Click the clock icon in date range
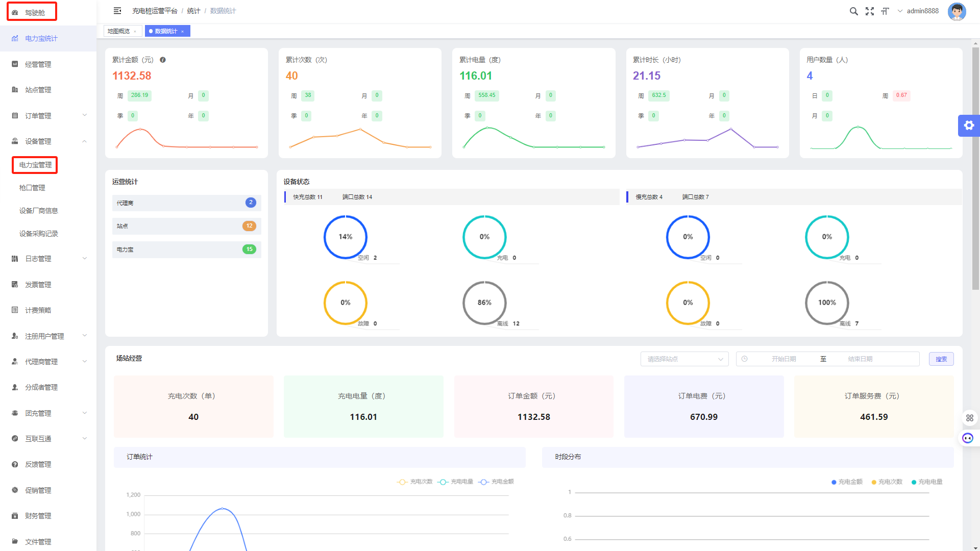The height and width of the screenshot is (551, 980). coord(745,359)
